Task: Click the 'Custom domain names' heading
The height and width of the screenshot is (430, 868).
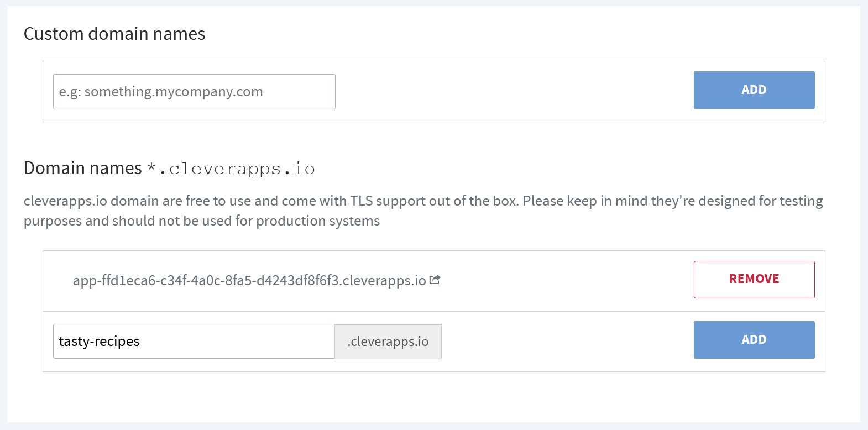Action: pos(114,34)
